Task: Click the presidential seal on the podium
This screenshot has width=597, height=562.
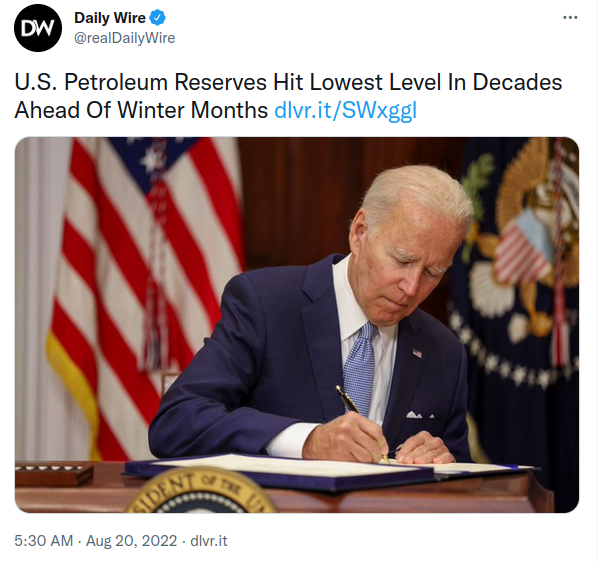Action: coord(201,492)
